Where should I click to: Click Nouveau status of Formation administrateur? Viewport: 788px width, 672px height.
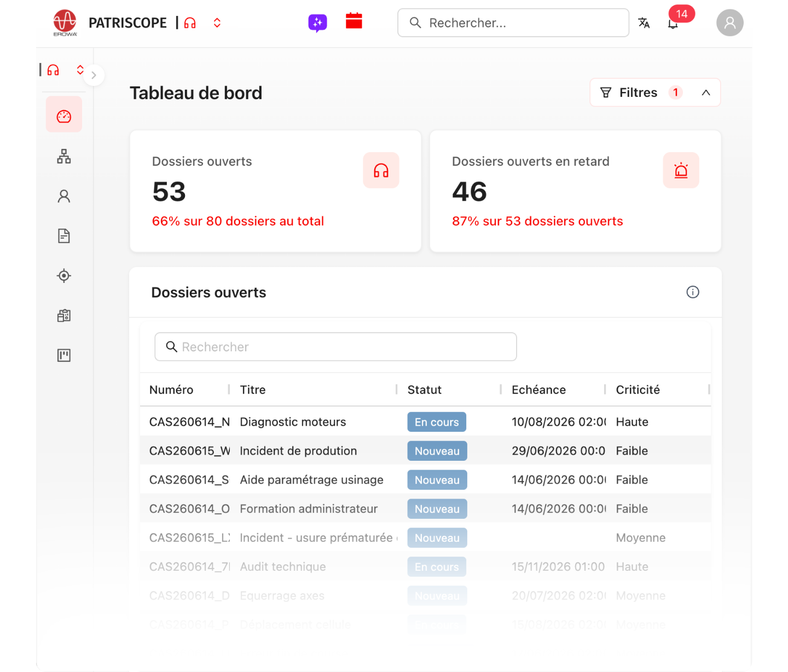pyautogui.click(x=437, y=509)
